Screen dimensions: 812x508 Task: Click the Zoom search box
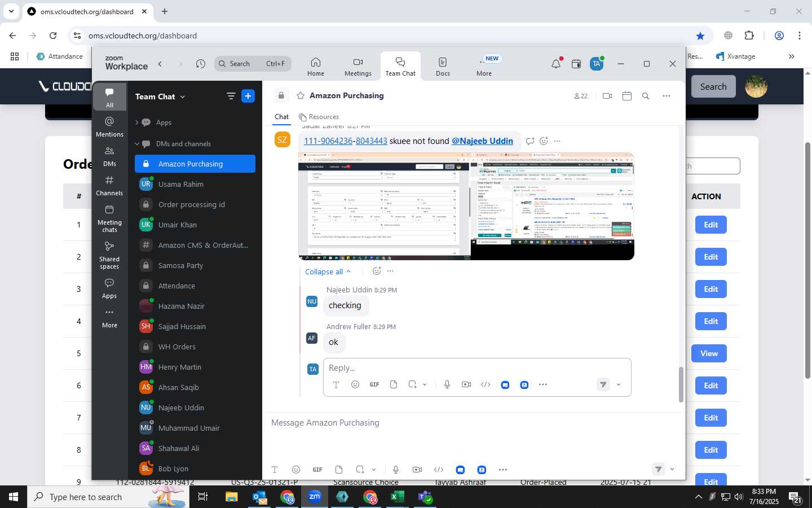click(253, 64)
